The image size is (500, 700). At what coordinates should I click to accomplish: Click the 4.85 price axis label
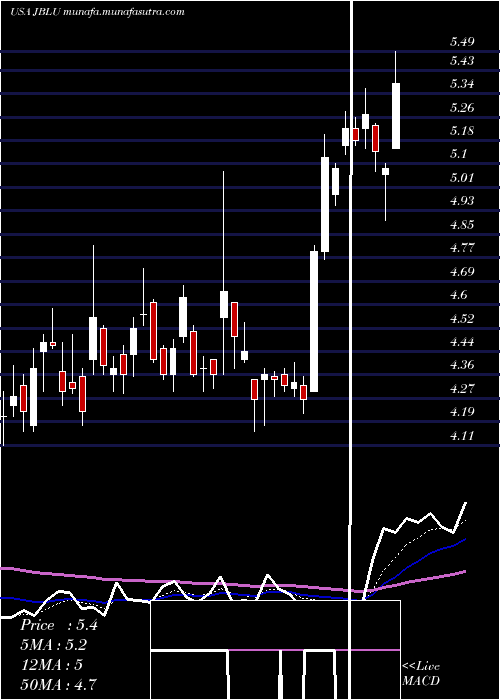462,224
